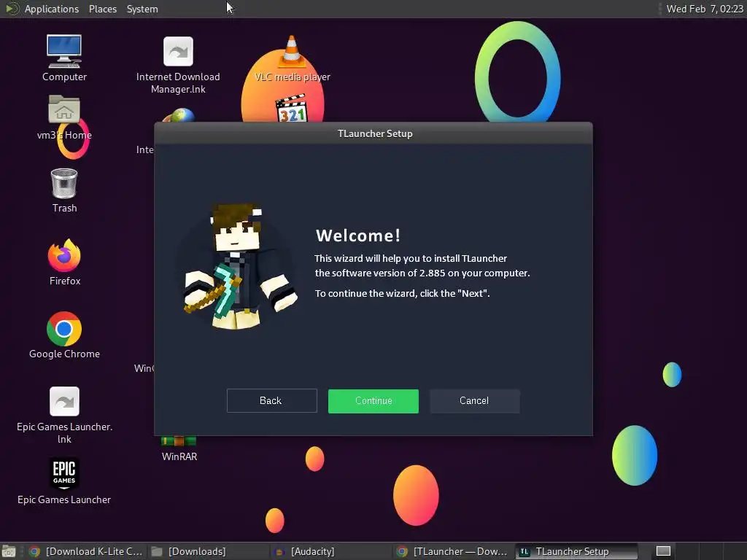The height and width of the screenshot is (560, 747).
Task: Select TLauncher Setup taskbar entry
Action: coord(576,551)
